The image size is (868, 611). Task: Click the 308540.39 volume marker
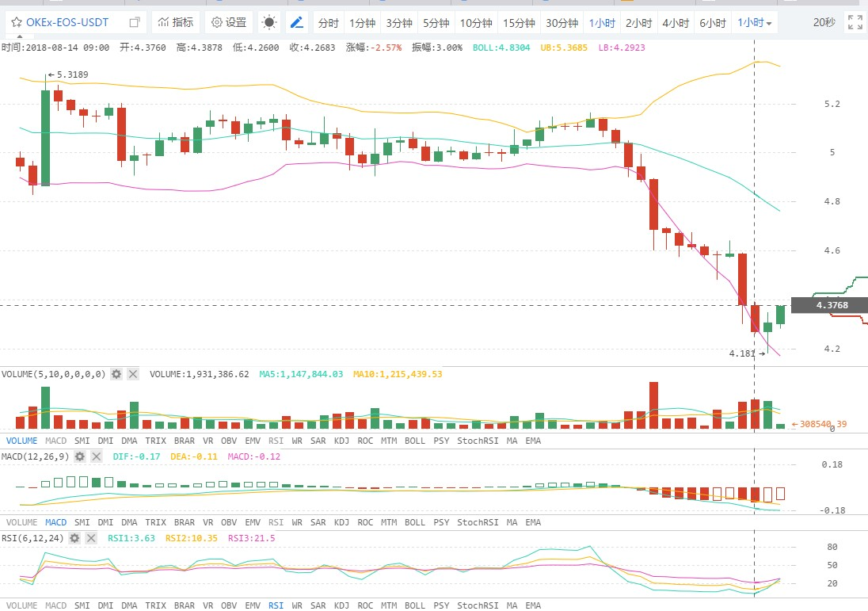coord(819,424)
